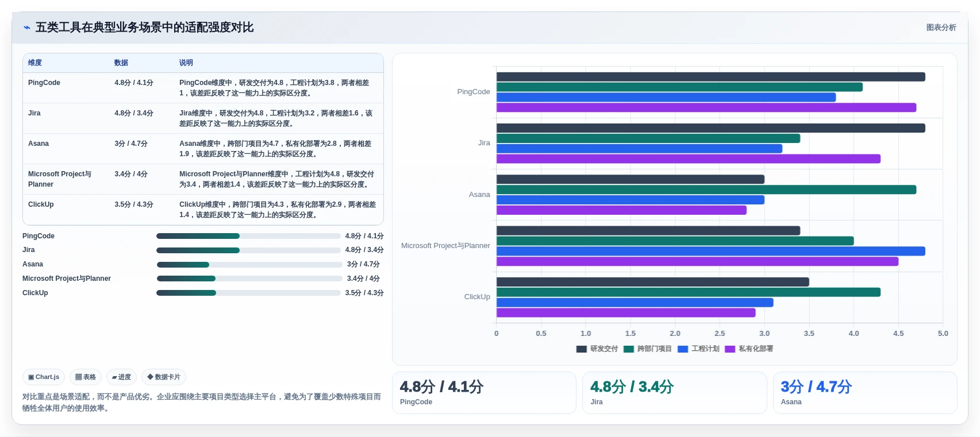Open the Asana 3分 / 4.7分 data card
The image size is (980, 437).
pos(865,393)
